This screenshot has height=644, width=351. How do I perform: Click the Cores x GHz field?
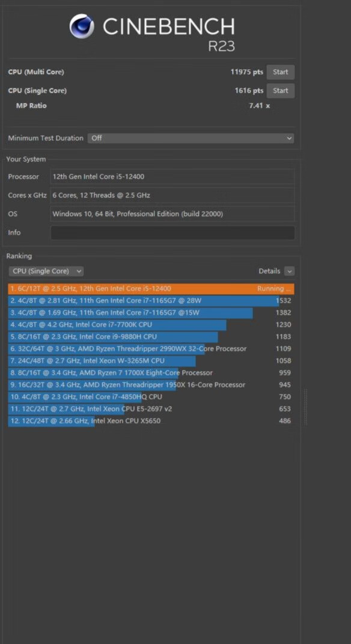pyautogui.click(x=172, y=195)
